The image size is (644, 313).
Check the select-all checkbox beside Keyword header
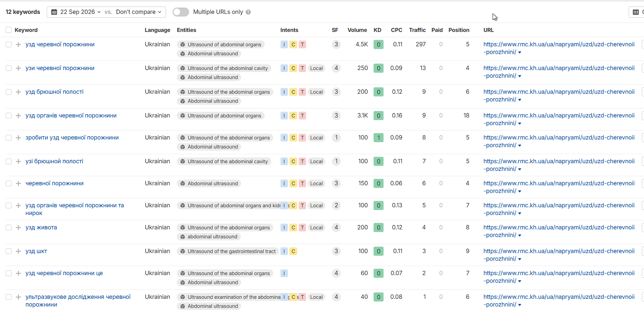tap(8, 30)
